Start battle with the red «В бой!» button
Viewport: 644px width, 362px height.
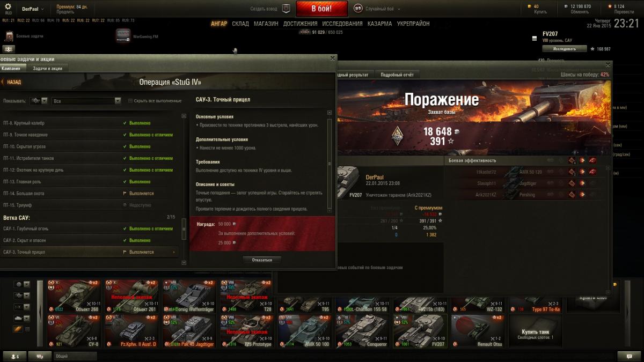(x=321, y=9)
